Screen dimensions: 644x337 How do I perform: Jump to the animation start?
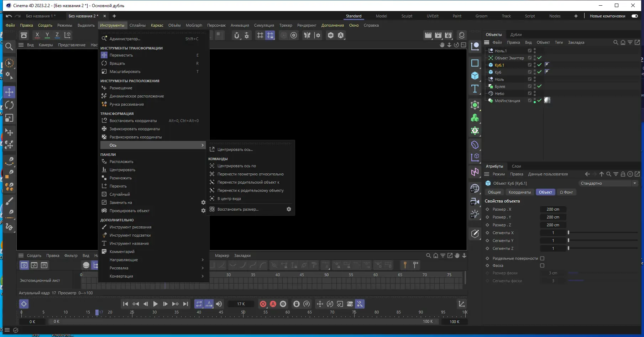coord(125,304)
